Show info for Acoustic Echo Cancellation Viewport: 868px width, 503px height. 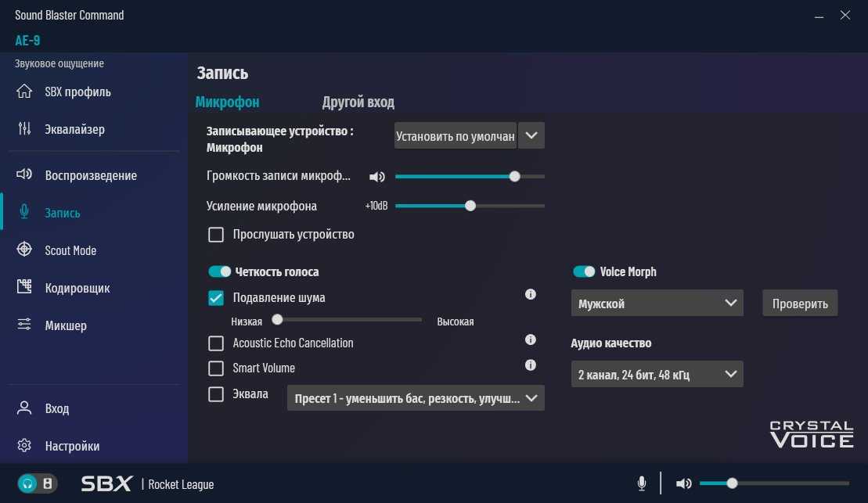pyautogui.click(x=530, y=340)
